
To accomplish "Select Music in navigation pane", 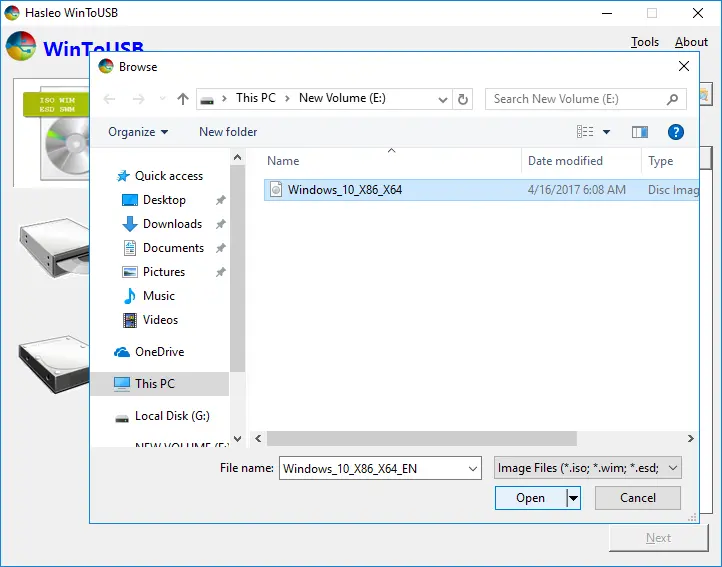I will point(158,296).
